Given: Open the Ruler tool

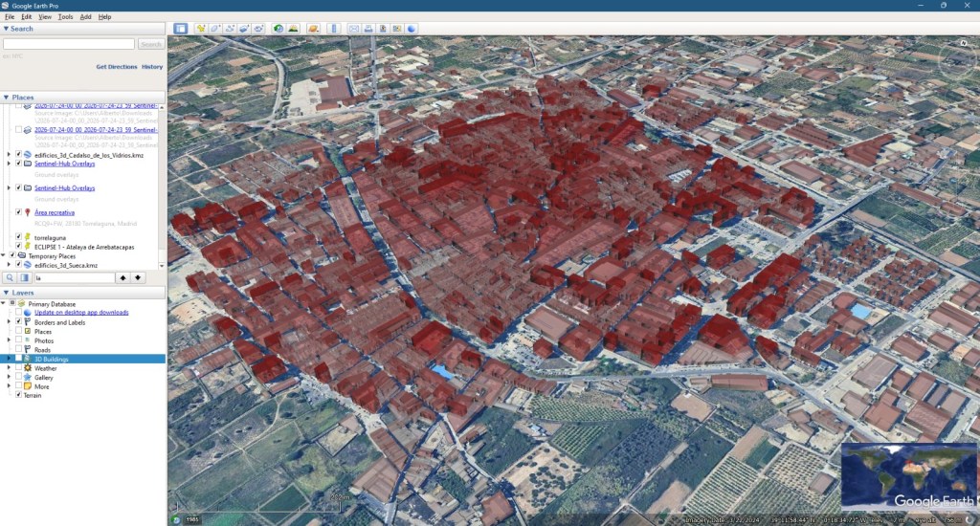Looking at the screenshot, I should click(334, 28).
